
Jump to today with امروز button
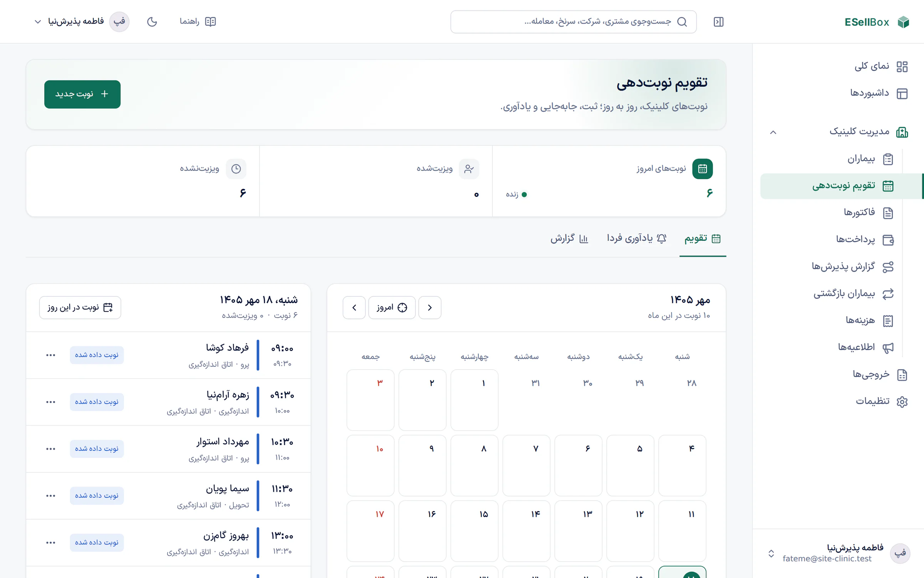392,307
